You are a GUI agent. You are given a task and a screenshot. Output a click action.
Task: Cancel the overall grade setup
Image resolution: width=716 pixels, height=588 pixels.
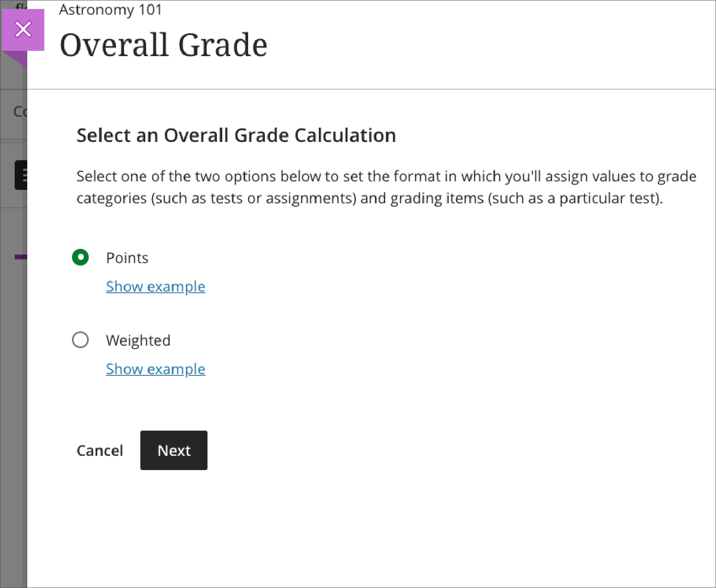point(100,450)
